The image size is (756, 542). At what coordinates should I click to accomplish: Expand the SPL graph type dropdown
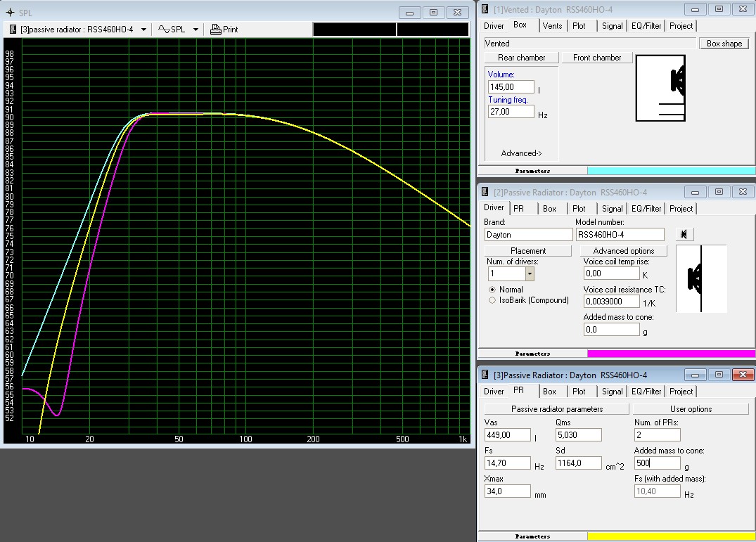[x=196, y=30]
